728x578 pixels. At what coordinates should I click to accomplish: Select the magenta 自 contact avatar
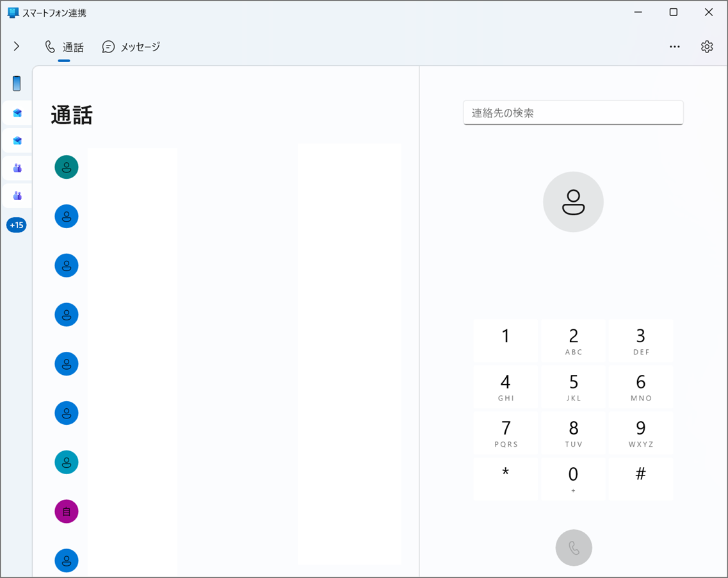66,511
